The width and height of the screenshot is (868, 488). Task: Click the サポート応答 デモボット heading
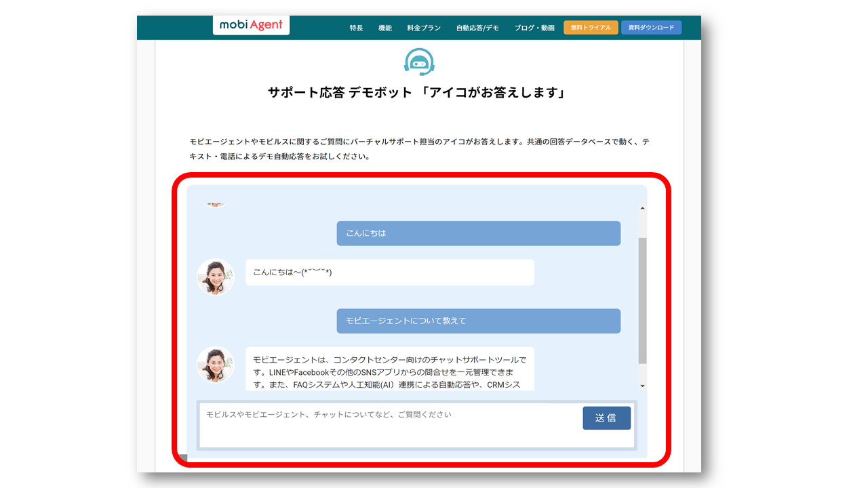point(418,92)
